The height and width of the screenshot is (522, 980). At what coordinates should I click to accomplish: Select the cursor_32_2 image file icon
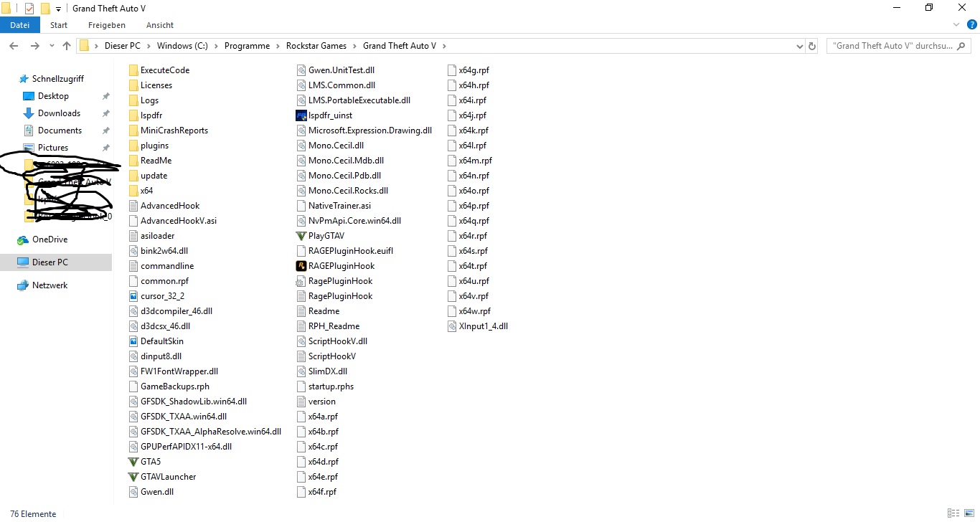133,296
